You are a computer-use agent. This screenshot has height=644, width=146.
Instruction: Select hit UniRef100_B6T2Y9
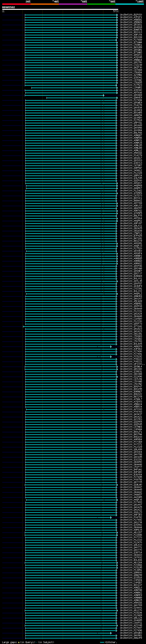(131, 397)
